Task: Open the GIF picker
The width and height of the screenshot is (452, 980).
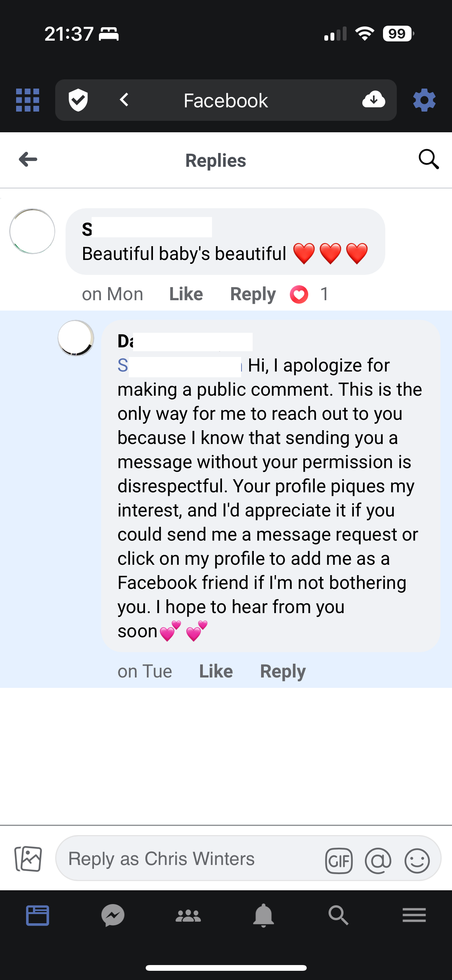Action: 339,860
